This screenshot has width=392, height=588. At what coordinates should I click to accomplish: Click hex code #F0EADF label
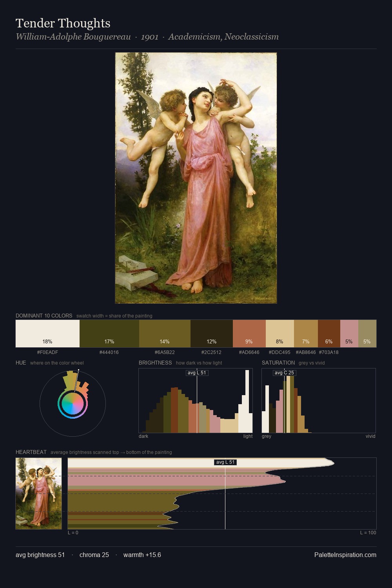click(x=47, y=352)
